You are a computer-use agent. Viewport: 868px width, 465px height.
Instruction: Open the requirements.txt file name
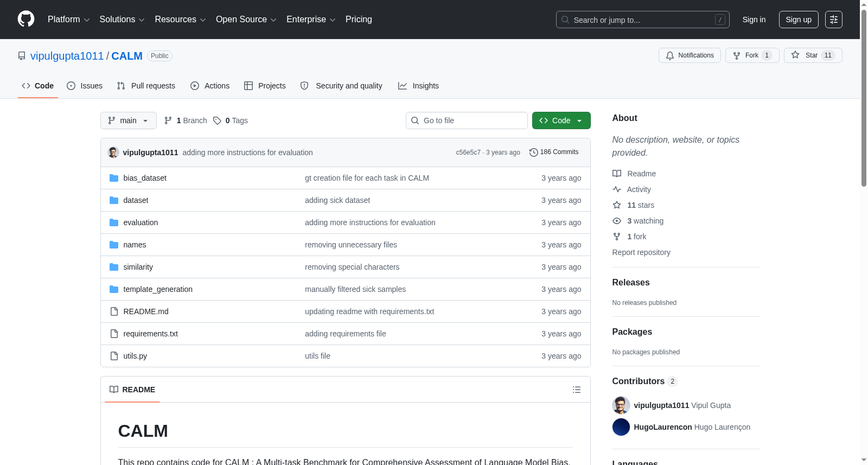[x=150, y=334]
